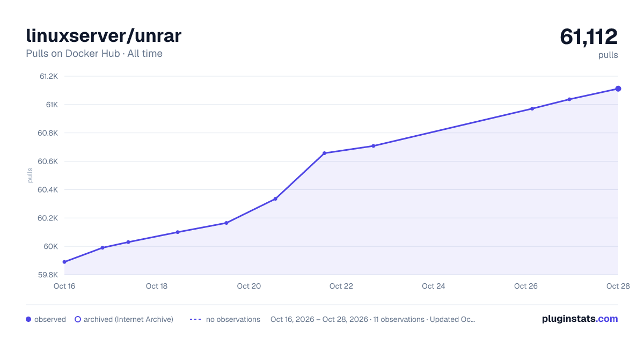The width and height of the screenshot is (644, 338).
Task: Click the 61K y-axis label
Action: pos(52,105)
